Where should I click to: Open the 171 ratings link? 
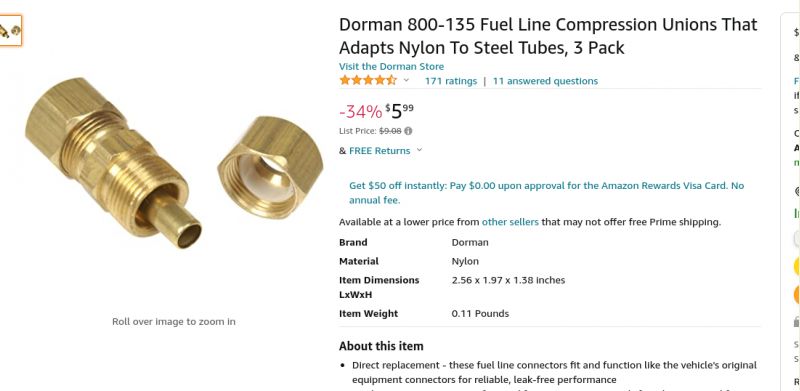pos(451,81)
